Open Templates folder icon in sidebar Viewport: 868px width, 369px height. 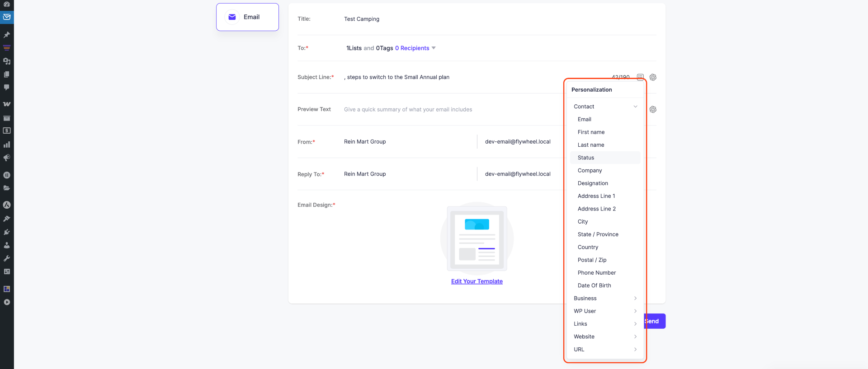7,188
